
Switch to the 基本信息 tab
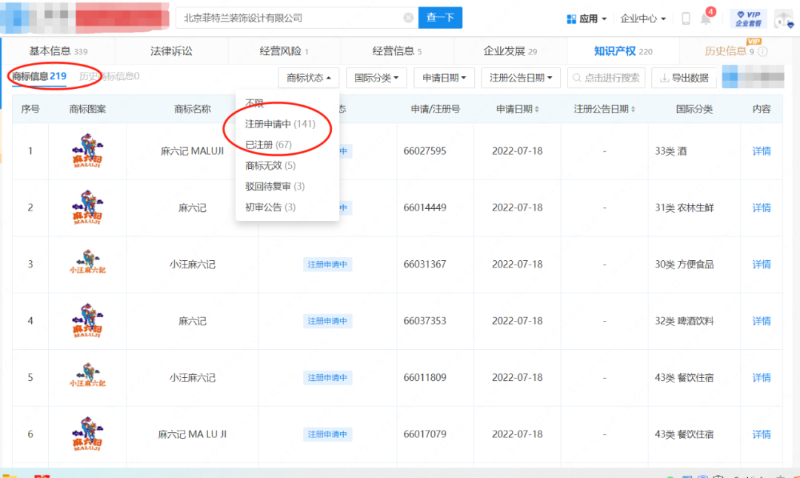click(x=58, y=51)
